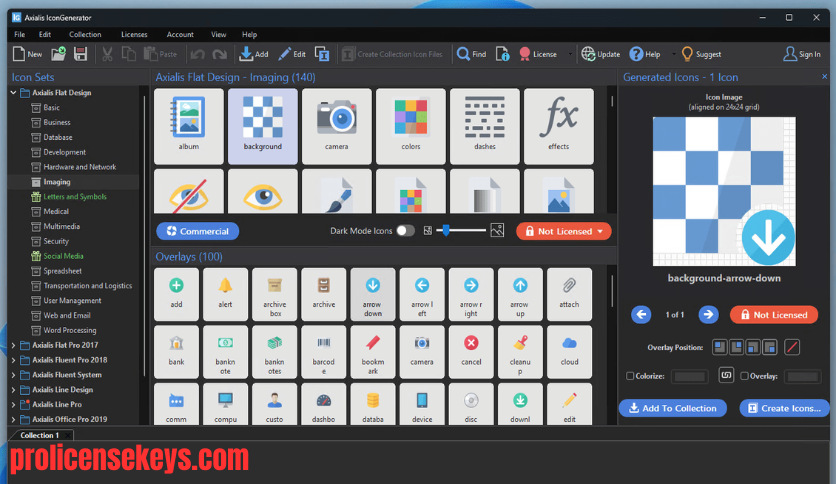The width and height of the screenshot is (836, 484).
Task: Expand Axialis Line Design set
Action: coord(13,390)
